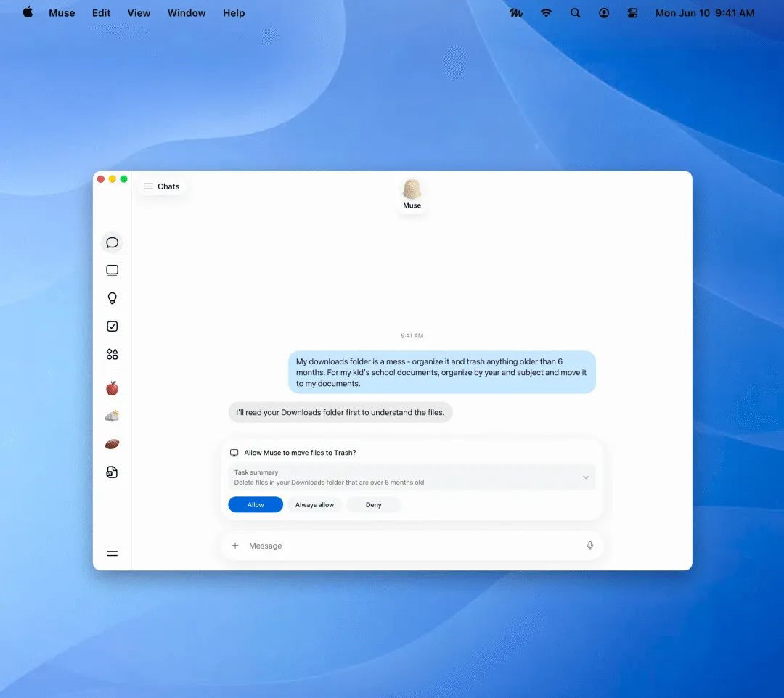This screenshot has height=698, width=784.
Task: Click the Muse avatar at top
Action: (x=412, y=189)
